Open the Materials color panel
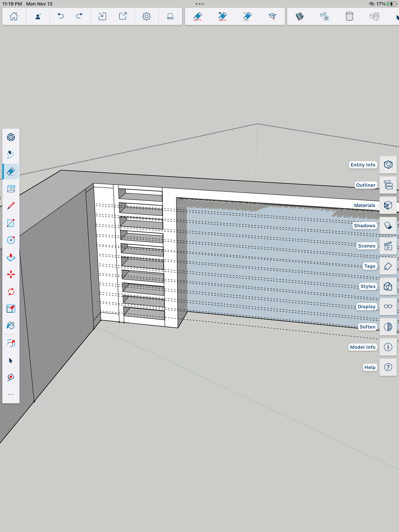Image resolution: width=399 pixels, height=532 pixels. 388,205
